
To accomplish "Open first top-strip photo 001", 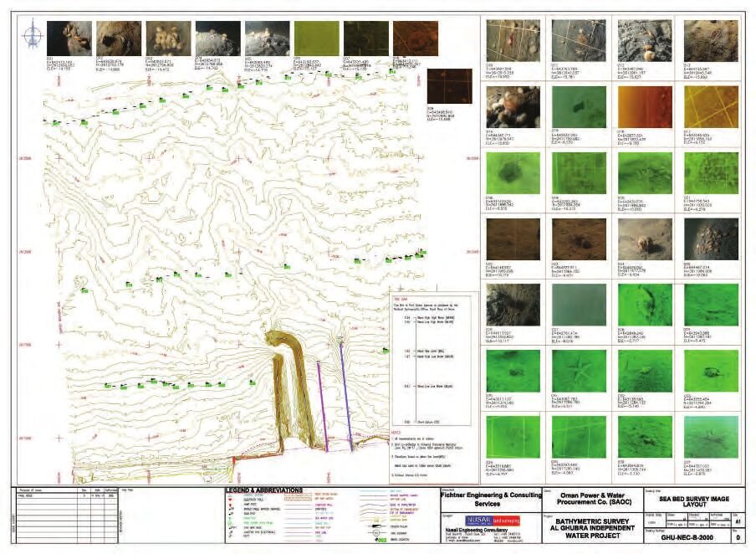I will [69, 38].
